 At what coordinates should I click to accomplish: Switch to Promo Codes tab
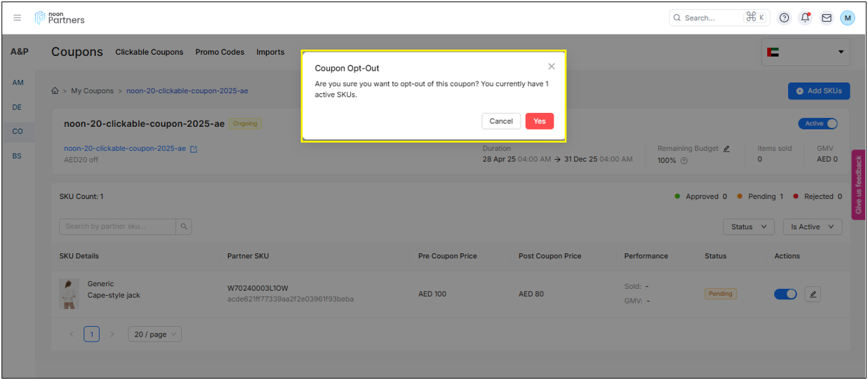(x=220, y=52)
